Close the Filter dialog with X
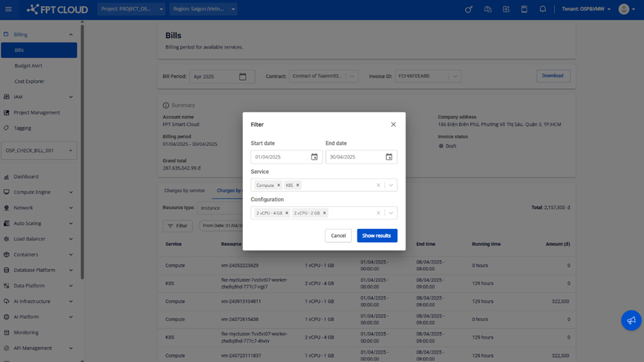This screenshot has height=362, width=644. tap(393, 125)
